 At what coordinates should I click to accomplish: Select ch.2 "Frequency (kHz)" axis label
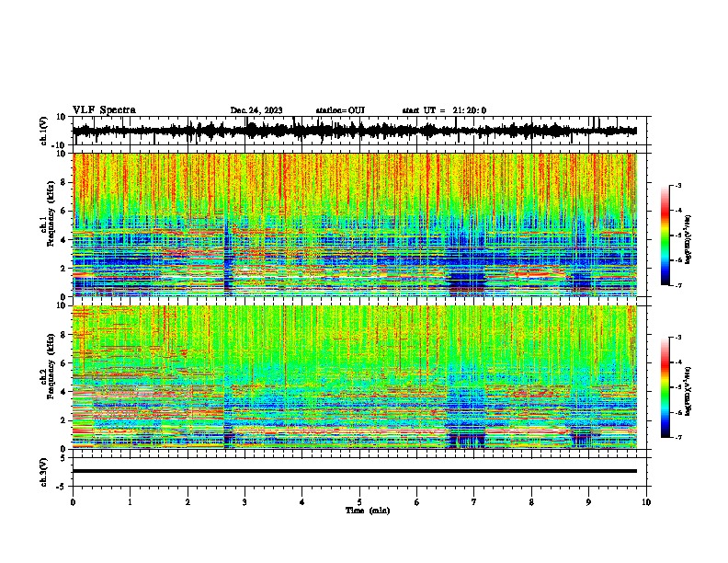coord(51,366)
